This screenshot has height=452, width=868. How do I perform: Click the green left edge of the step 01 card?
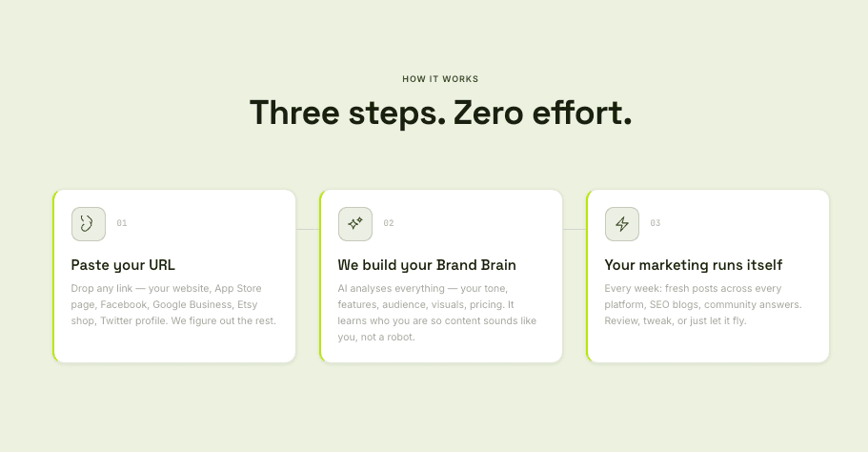coord(54,276)
